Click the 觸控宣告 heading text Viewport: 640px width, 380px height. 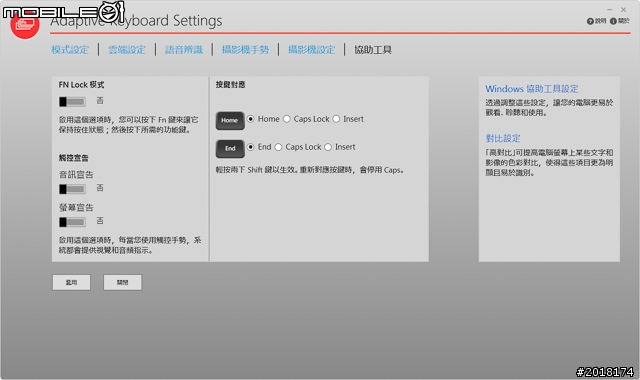[73, 158]
